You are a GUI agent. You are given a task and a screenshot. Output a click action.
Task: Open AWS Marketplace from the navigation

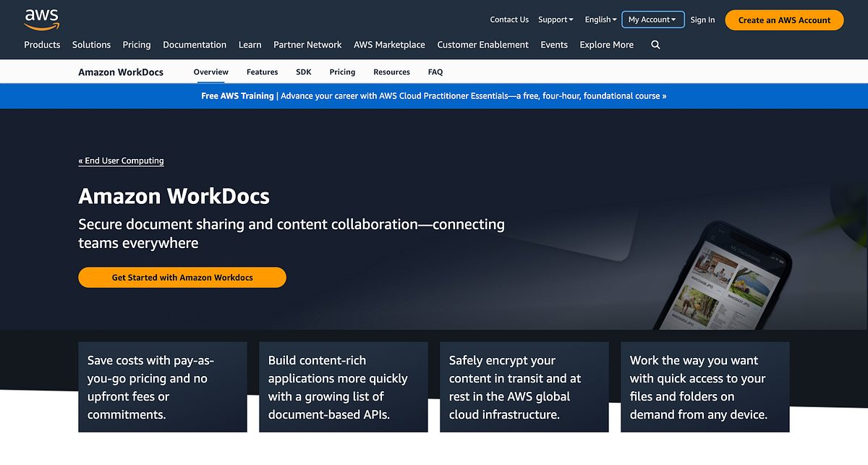(x=389, y=45)
